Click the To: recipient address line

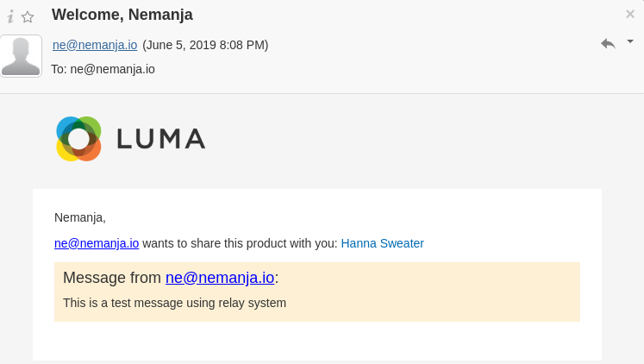(x=103, y=69)
